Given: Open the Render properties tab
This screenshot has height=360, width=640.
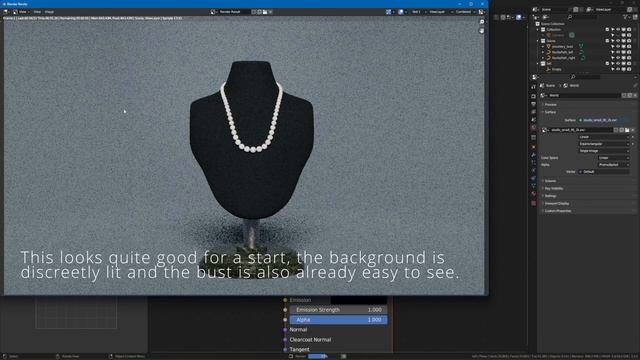Looking at the screenshot, I should point(533,96).
